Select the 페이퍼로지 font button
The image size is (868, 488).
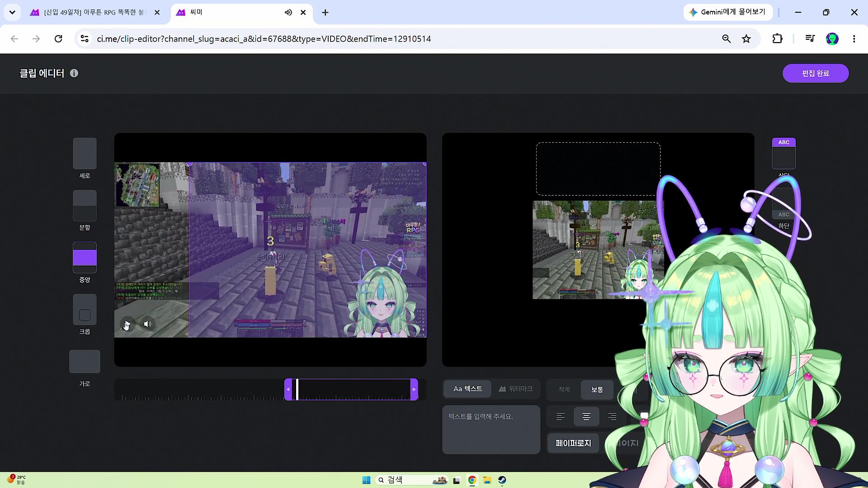(x=573, y=443)
